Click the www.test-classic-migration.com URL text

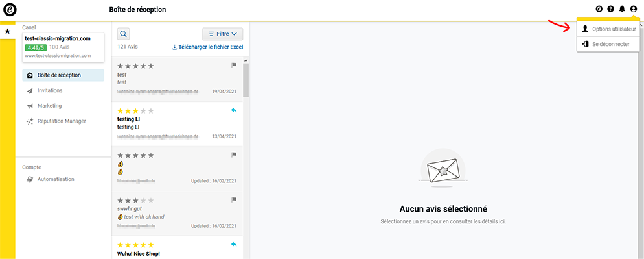[58, 56]
